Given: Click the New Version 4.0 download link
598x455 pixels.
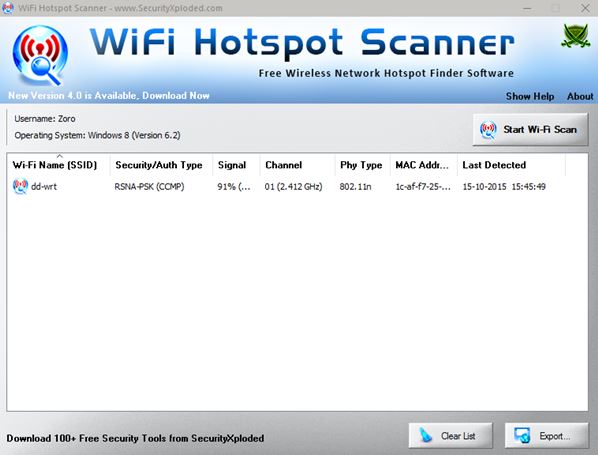Looking at the screenshot, I should 109,95.
